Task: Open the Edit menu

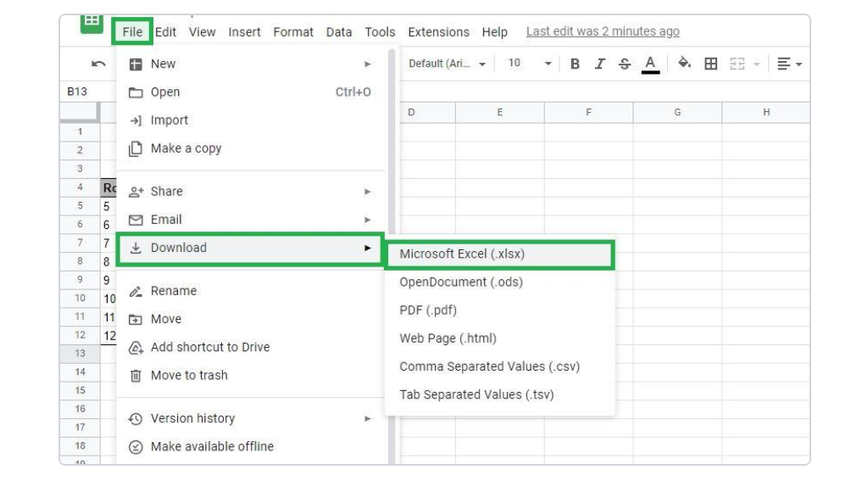Action: (x=165, y=32)
